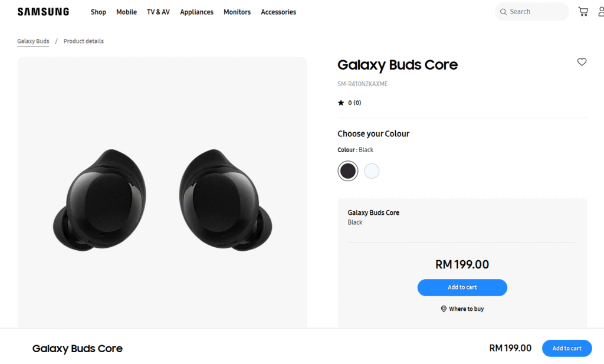The image size is (604, 364).
Task: Click the Where to buy location pin
Action: pos(444,309)
